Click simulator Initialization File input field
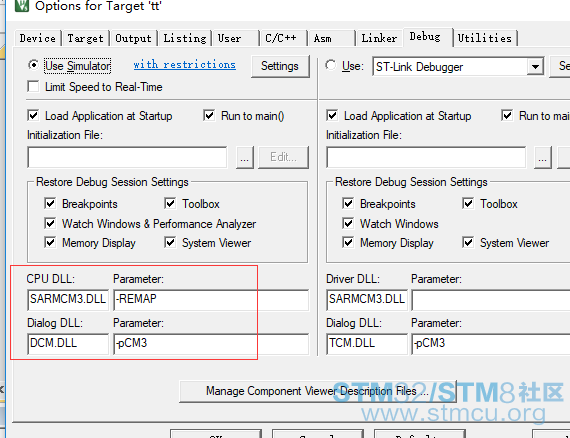Screen dimensions: 570x438 (127, 157)
